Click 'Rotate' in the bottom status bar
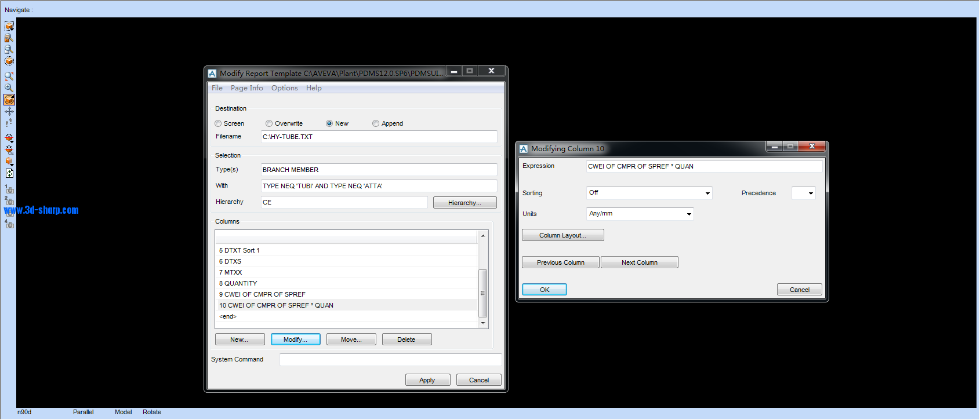980x420 pixels. pos(152,412)
